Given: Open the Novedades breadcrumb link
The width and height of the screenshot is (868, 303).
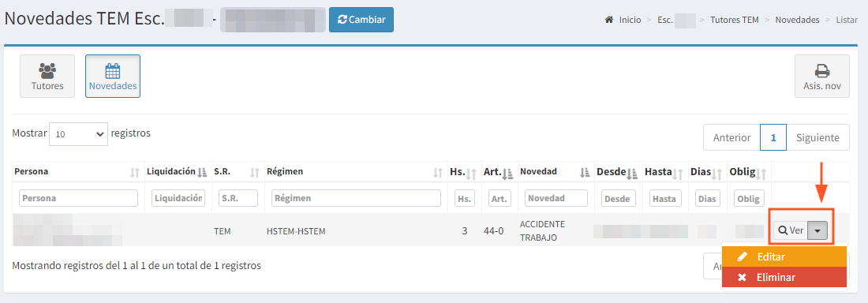Looking at the screenshot, I should (x=797, y=20).
